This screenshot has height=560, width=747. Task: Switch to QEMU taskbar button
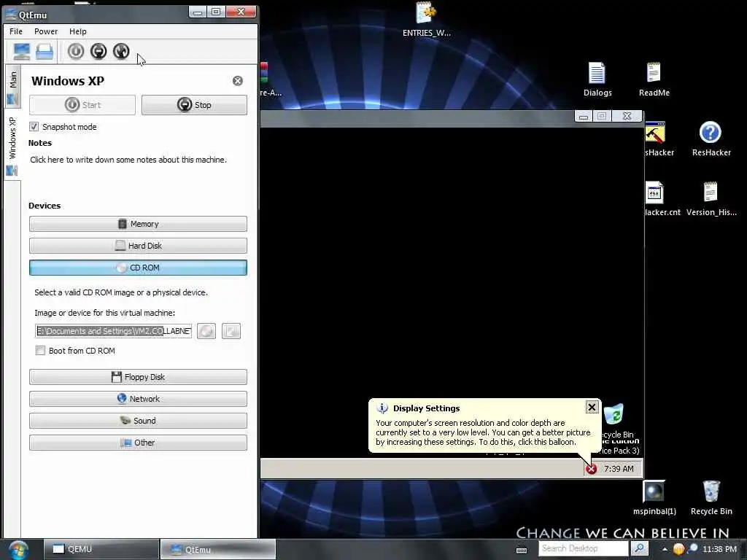101,549
